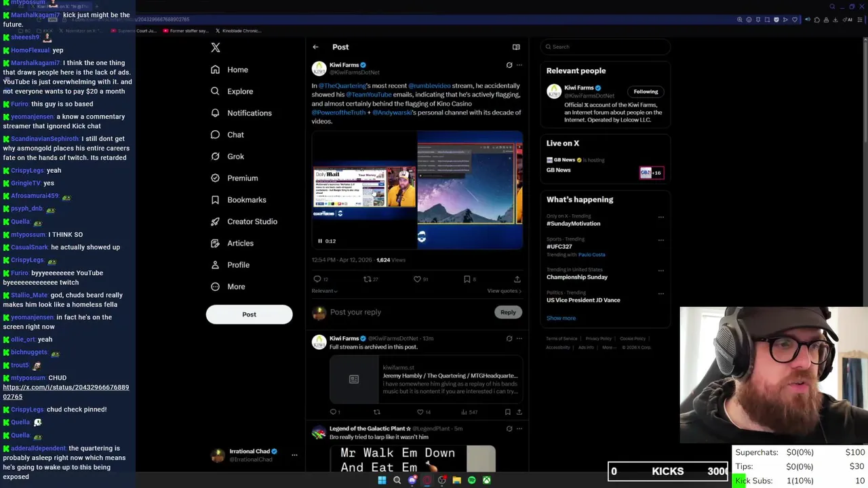Go to Home in sidebar
868x488 pixels.
coord(229,70)
